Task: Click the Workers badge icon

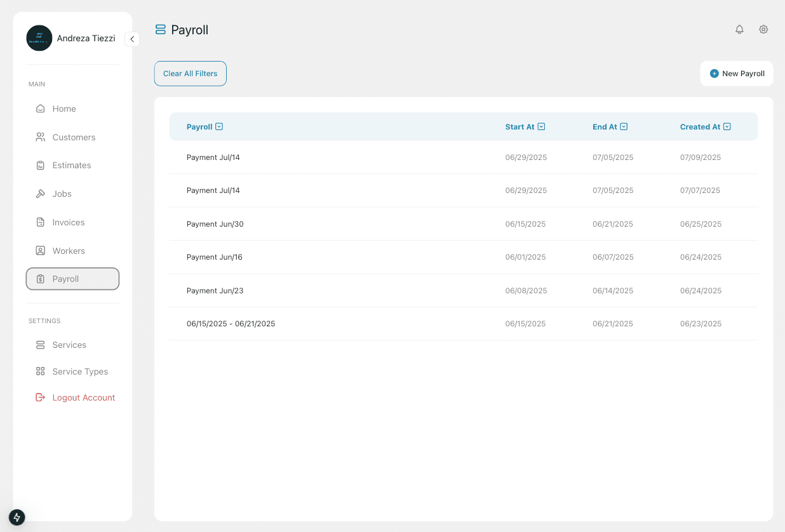Action: [x=41, y=251]
